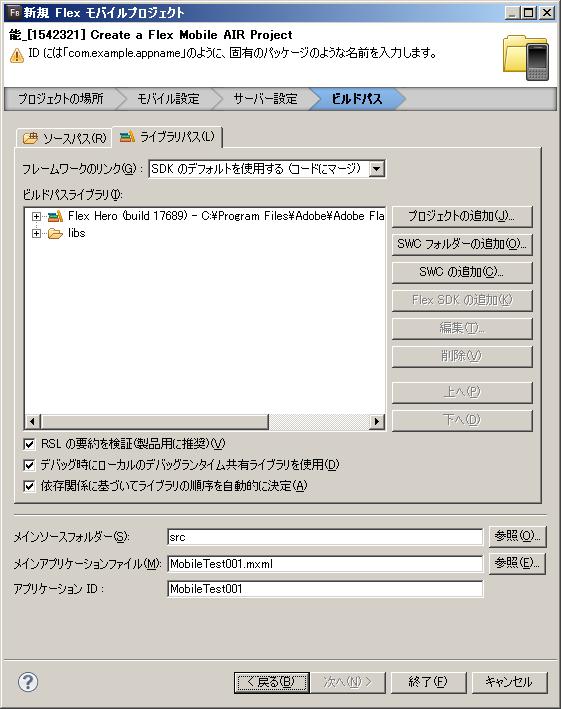The width and height of the screenshot is (561, 709).
Task: Click the help question mark icon
Action: [28, 682]
